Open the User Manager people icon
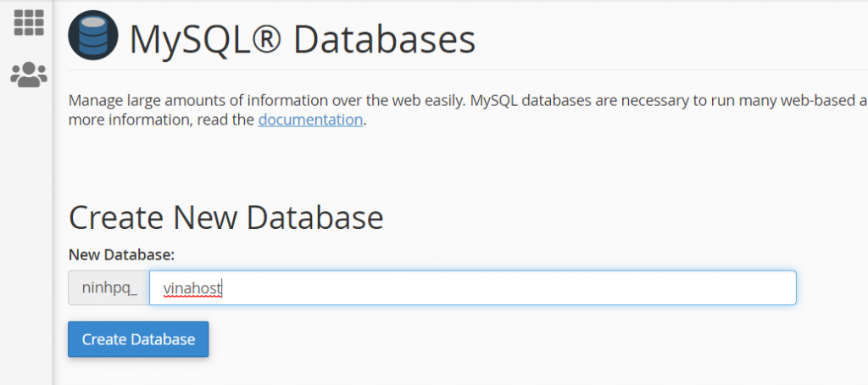 28,75
